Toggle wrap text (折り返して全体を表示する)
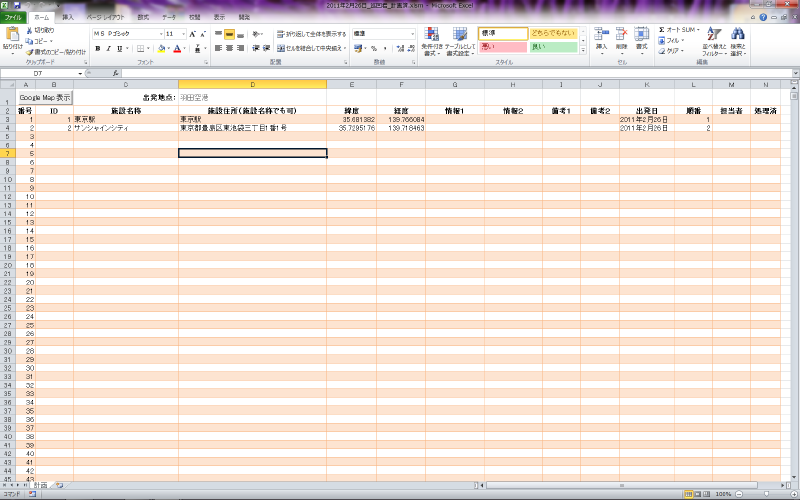The height and width of the screenshot is (500, 800). [311, 33]
